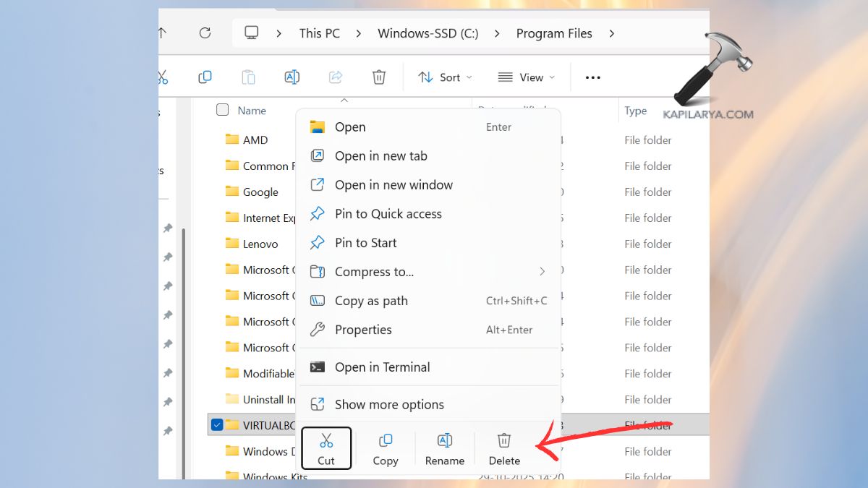The image size is (868, 488).
Task: Choose Open in new tab from the menu
Action: tap(381, 155)
